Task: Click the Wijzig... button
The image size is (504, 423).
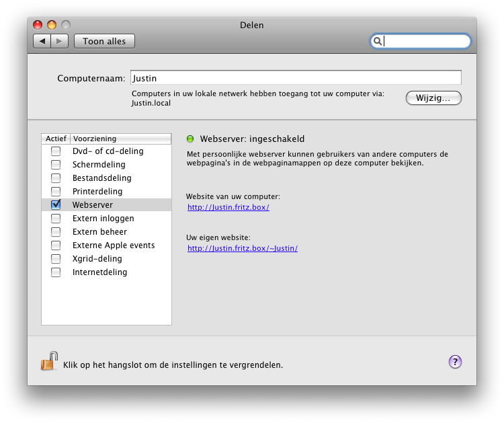Action: pos(433,98)
